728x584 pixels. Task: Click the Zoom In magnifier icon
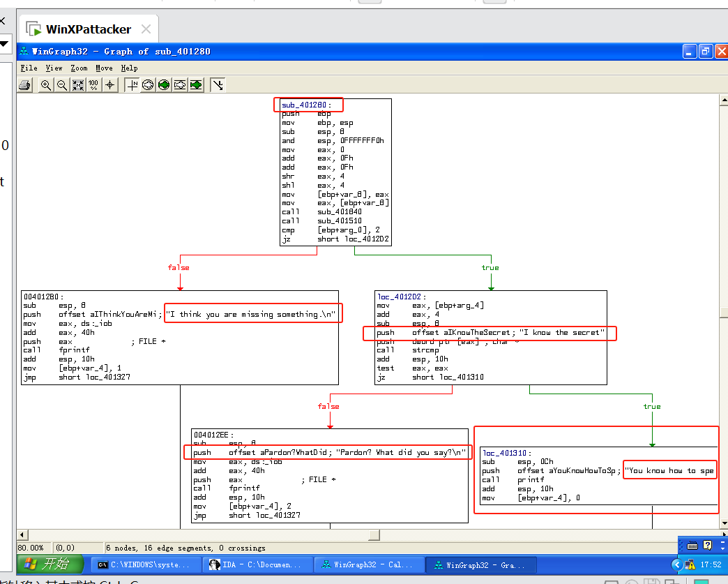tap(46, 85)
